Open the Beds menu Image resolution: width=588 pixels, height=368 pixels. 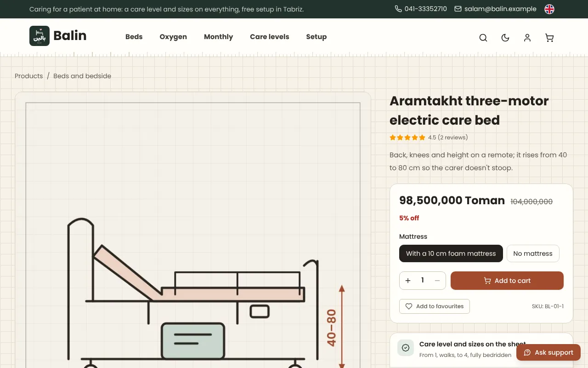point(134,37)
